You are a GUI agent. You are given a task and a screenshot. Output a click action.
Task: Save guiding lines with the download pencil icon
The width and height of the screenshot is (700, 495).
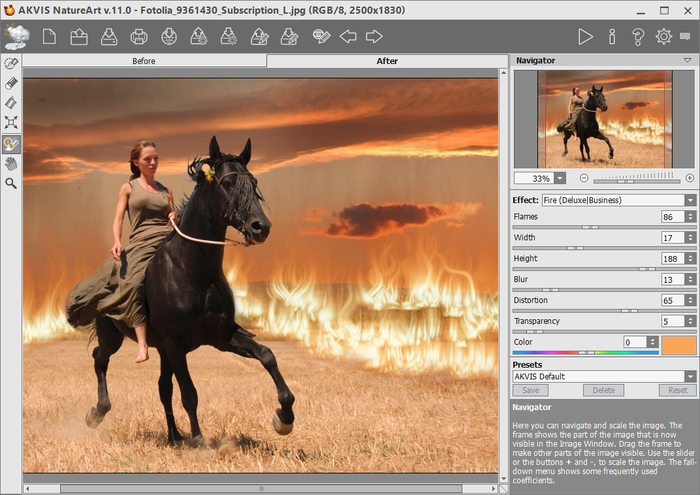click(289, 37)
